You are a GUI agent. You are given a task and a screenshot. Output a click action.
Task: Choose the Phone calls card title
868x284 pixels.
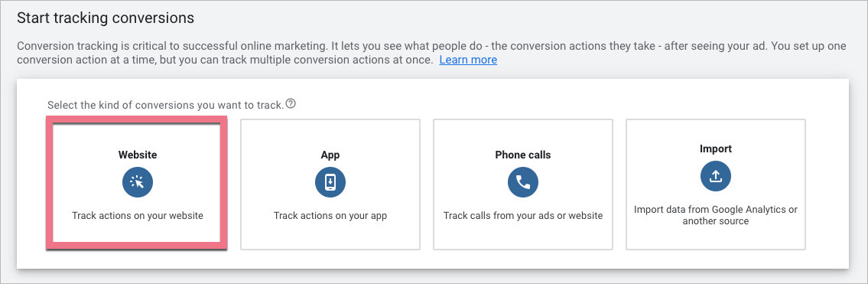coord(522,155)
